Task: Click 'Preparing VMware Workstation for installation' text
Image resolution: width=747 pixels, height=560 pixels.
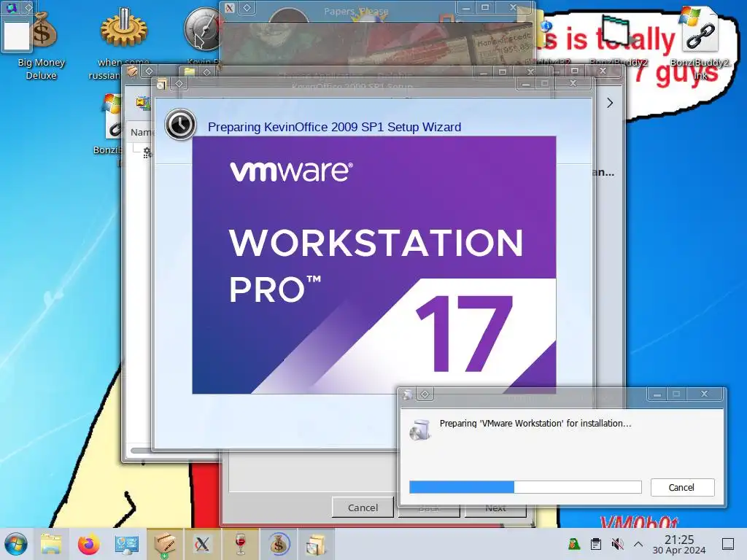Action: click(x=535, y=424)
